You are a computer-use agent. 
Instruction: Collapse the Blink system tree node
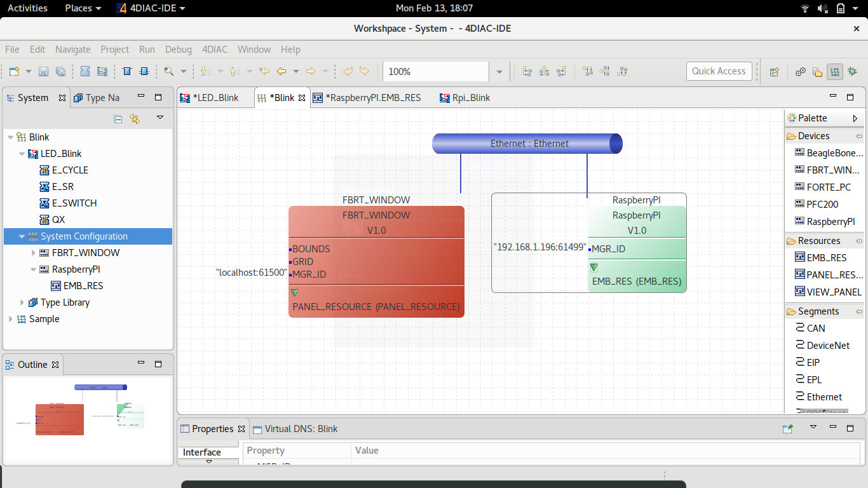10,137
